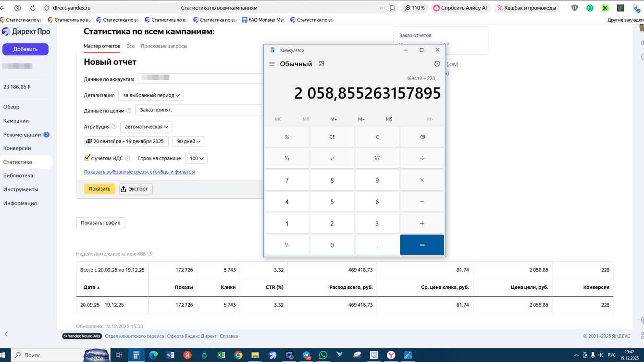The height and width of the screenshot is (362, 644).
Task: Click 'Кешбэк и промокоды' button
Action: click(x=527, y=8)
